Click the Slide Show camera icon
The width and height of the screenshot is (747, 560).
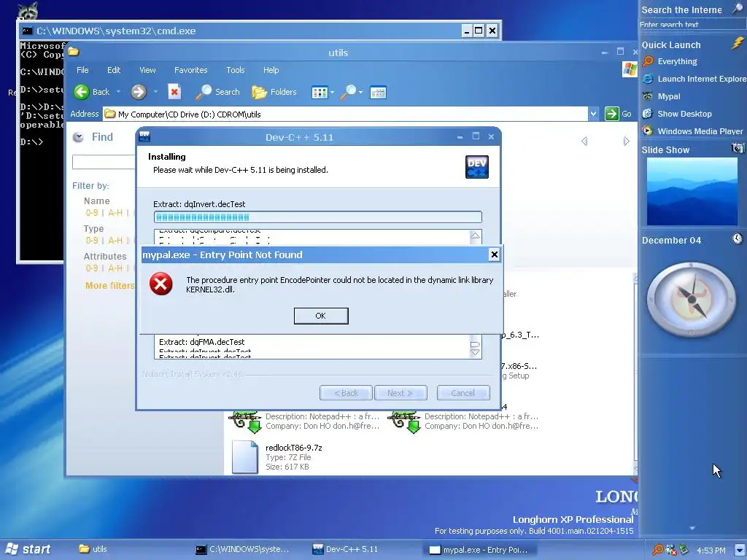point(738,148)
